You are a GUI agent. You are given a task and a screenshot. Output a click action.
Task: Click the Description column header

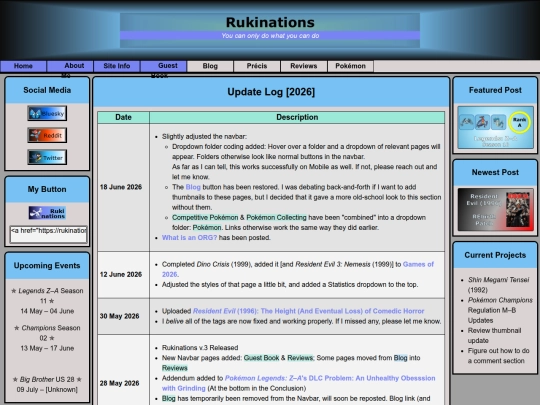click(297, 117)
